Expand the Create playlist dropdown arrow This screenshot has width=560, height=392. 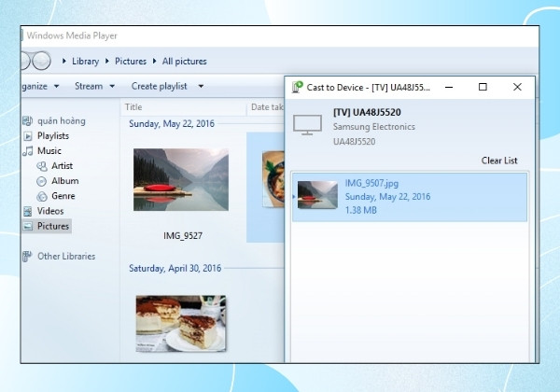201,87
